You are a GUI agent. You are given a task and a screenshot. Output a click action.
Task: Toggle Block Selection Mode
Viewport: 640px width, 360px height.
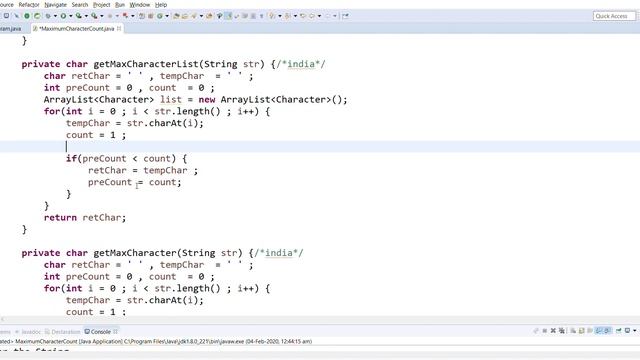coord(245,16)
